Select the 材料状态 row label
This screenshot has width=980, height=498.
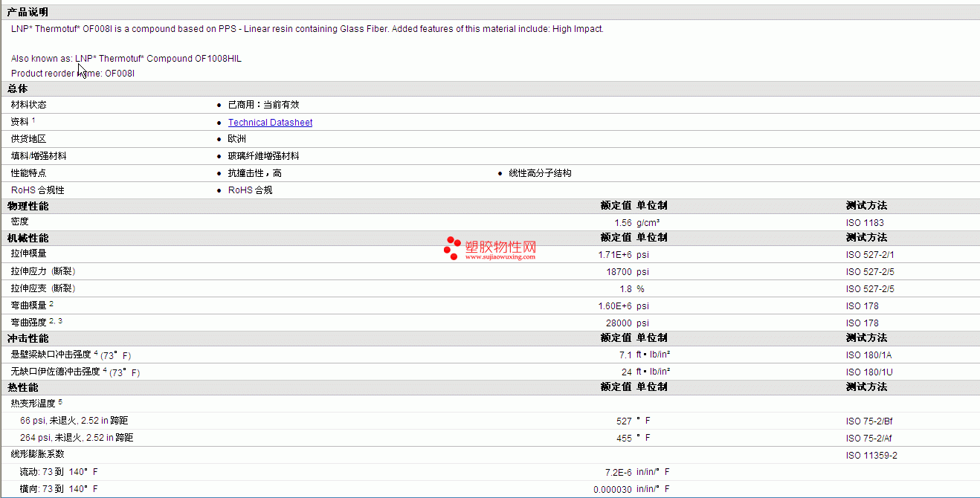(28, 105)
